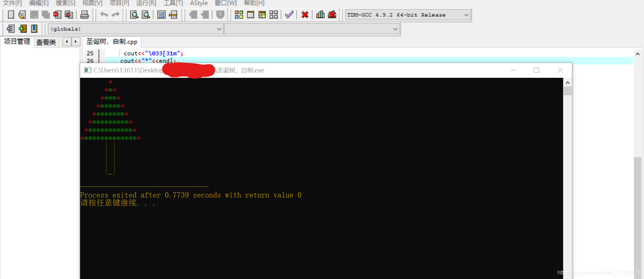The height and width of the screenshot is (279, 644).
Task: Open the 项目[P] menu
Action: click(x=119, y=3)
